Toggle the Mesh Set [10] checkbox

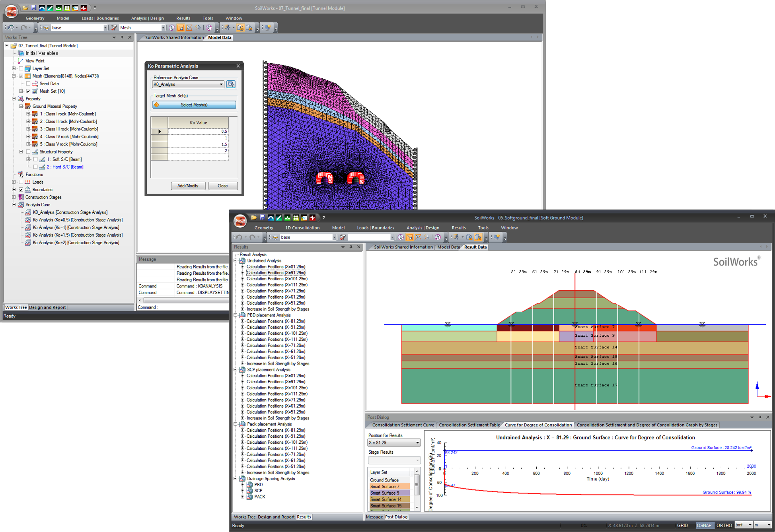pyautogui.click(x=28, y=91)
